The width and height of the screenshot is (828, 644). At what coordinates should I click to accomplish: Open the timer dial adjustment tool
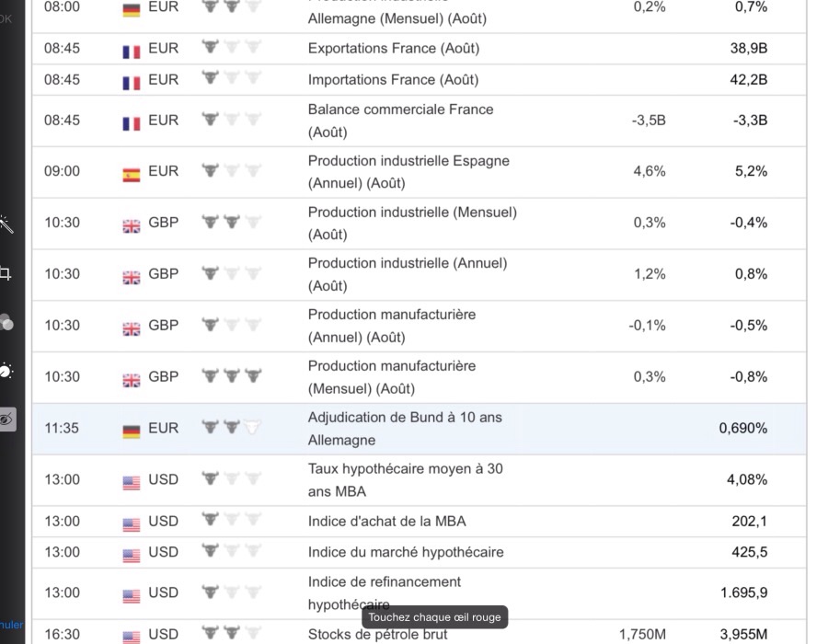6,371
